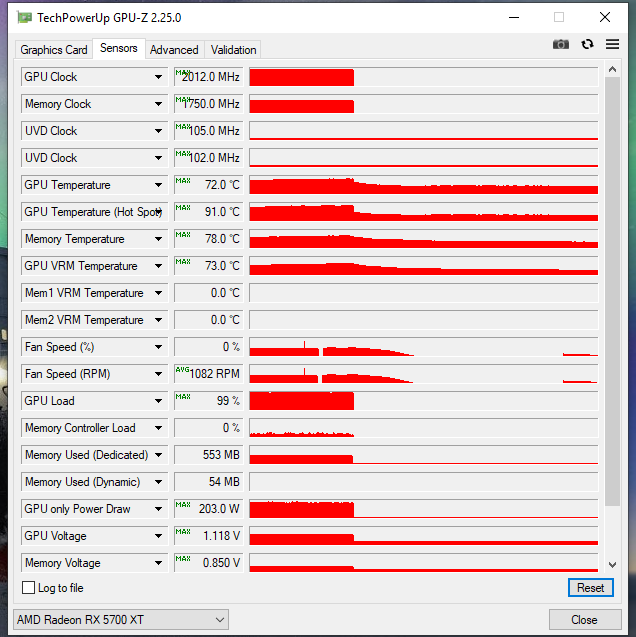Open the GPU Temperature dropdown

tap(158, 185)
